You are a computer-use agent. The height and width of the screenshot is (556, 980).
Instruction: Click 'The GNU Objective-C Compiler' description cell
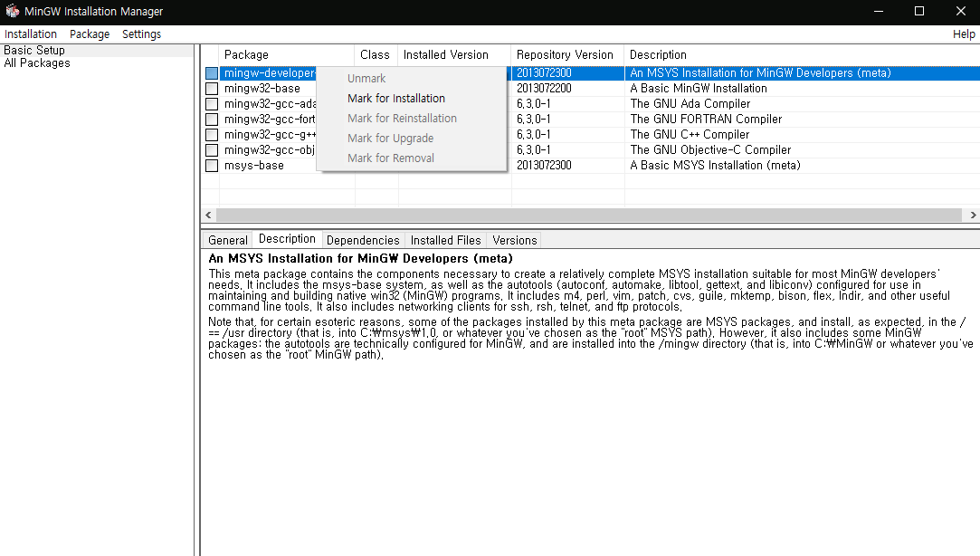point(710,150)
